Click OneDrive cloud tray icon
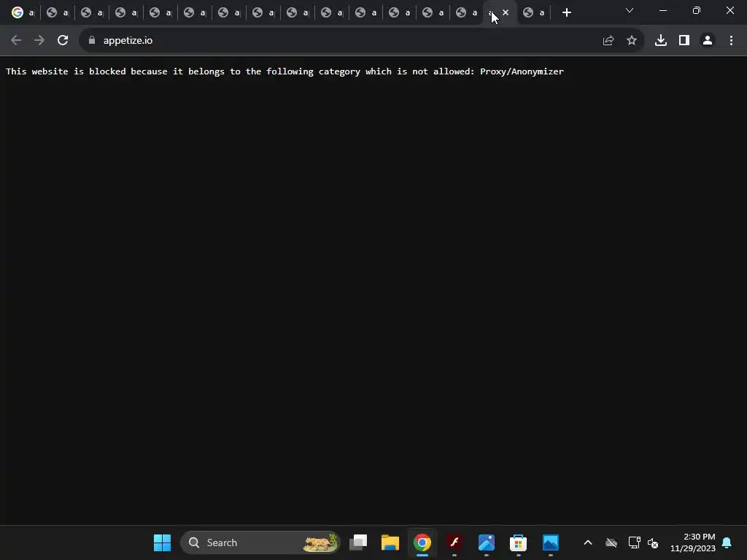The height and width of the screenshot is (560, 747). point(611,542)
